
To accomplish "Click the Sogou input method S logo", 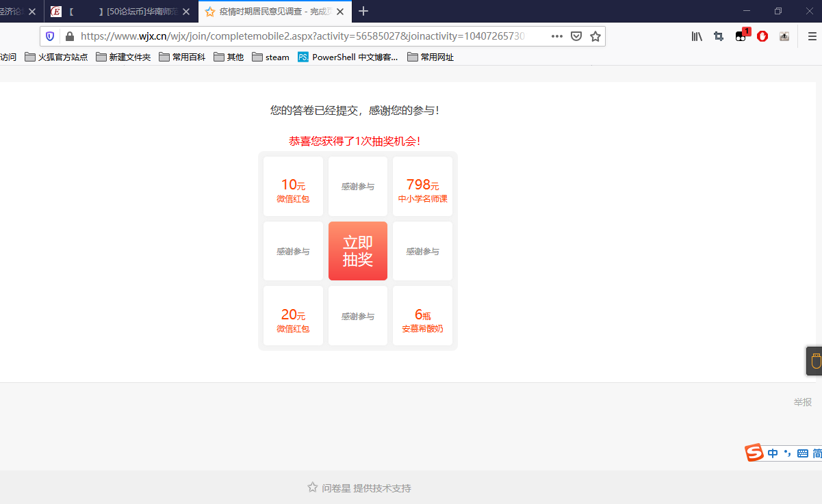I will pos(754,453).
